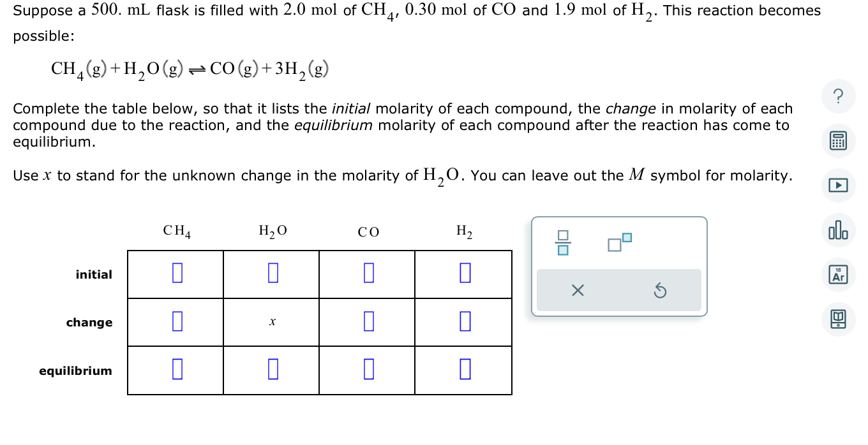Open the reference book icon
Image resolution: width=868 pixels, height=445 pixels.
838,319
